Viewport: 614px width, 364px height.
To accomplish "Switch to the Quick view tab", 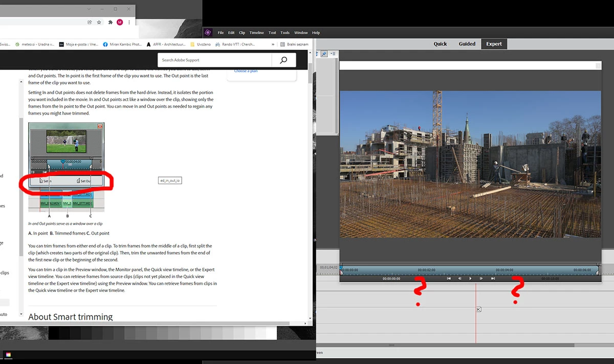I will pos(441,44).
